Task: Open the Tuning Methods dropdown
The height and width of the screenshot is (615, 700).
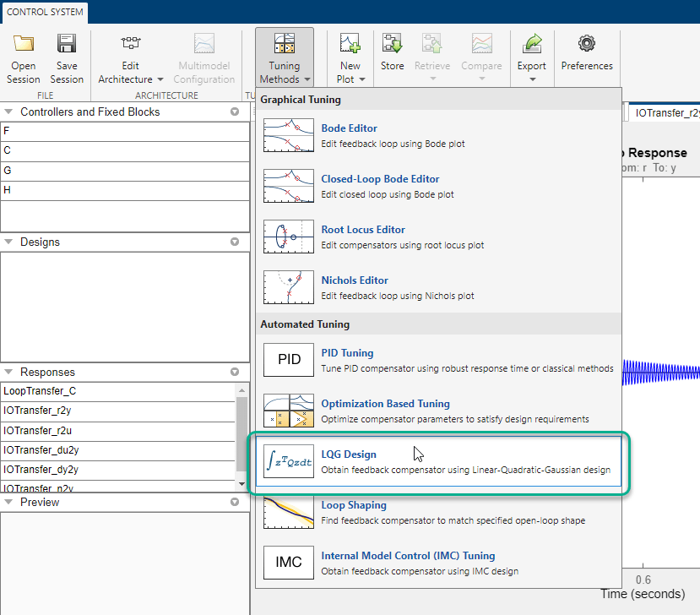Action: [284, 58]
